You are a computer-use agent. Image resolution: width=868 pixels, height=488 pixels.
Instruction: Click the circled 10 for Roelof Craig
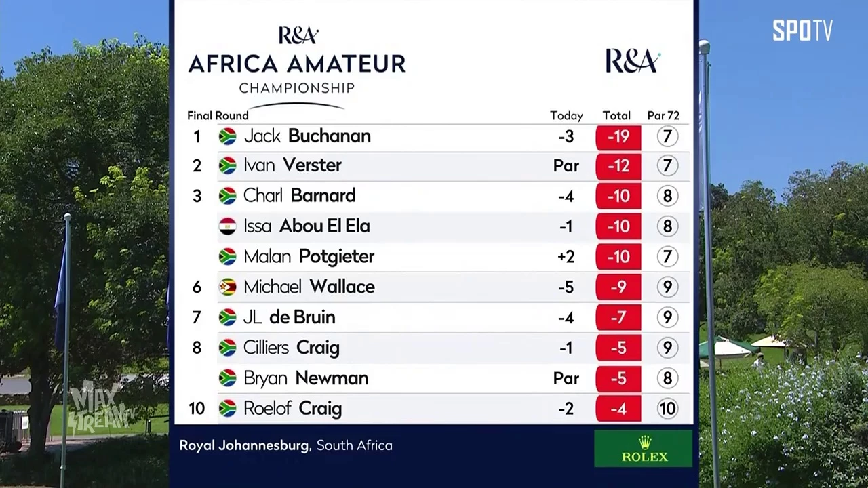667,409
